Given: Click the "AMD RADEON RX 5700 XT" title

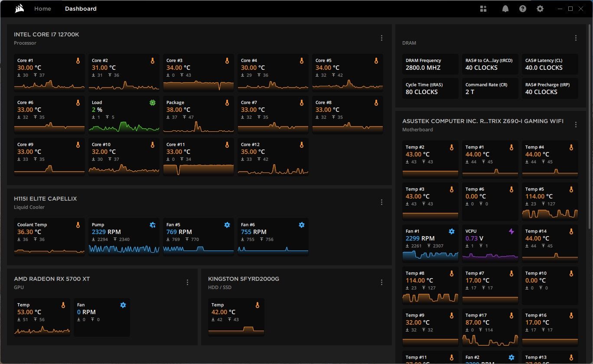Looking at the screenshot, I should tap(52, 279).
